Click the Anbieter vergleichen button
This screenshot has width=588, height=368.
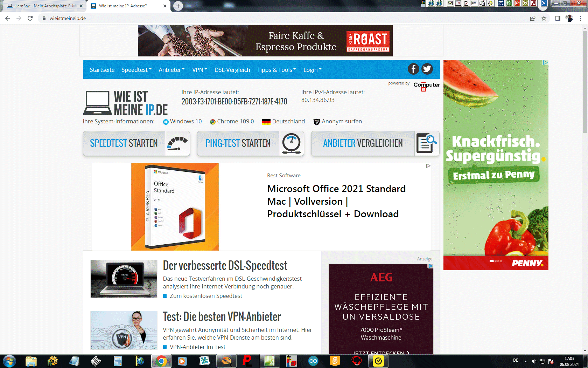(x=375, y=143)
